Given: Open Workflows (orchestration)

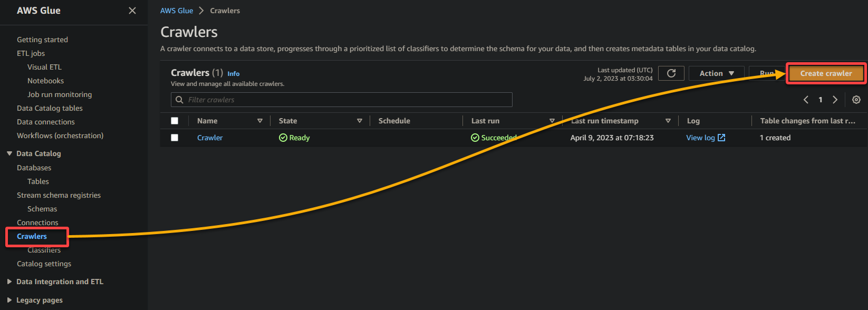Looking at the screenshot, I should [x=60, y=135].
